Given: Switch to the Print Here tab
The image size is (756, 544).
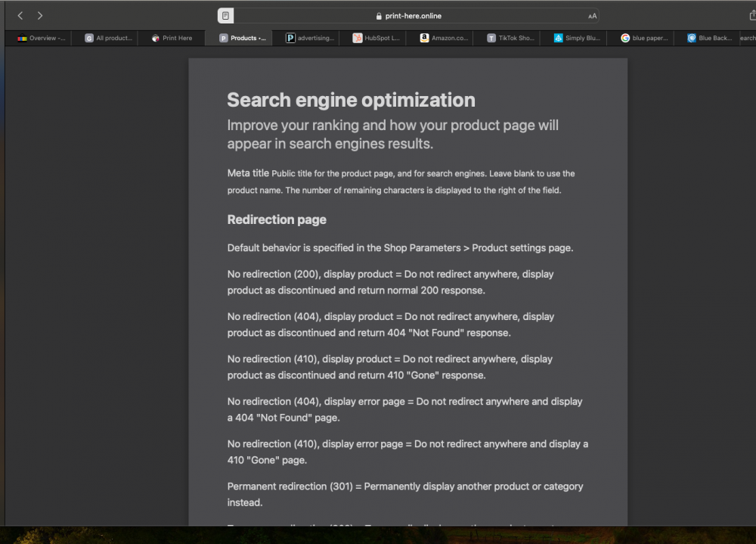Looking at the screenshot, I should (172, 38).
